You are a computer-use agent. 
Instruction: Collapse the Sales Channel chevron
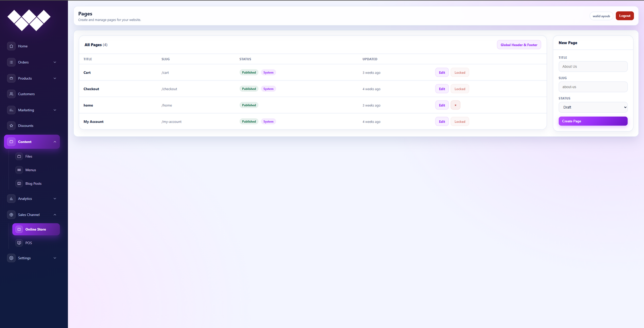pos(55,215)
